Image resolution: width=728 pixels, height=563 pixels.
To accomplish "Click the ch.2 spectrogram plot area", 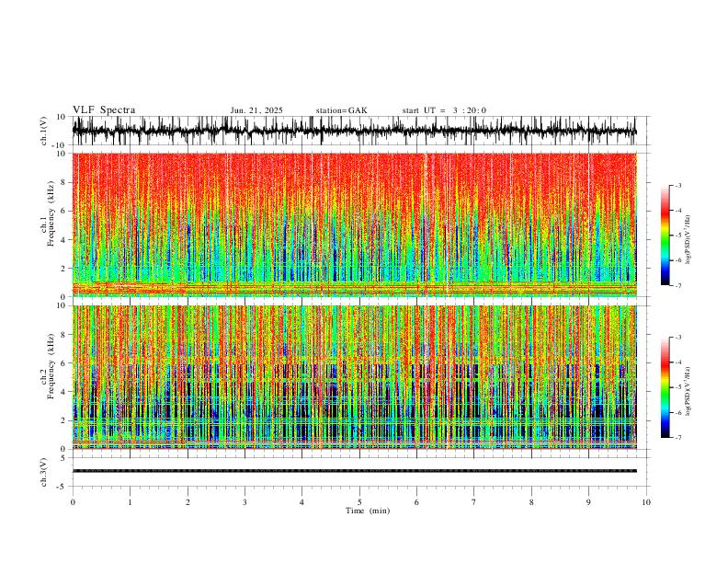I will click(354, 377).
